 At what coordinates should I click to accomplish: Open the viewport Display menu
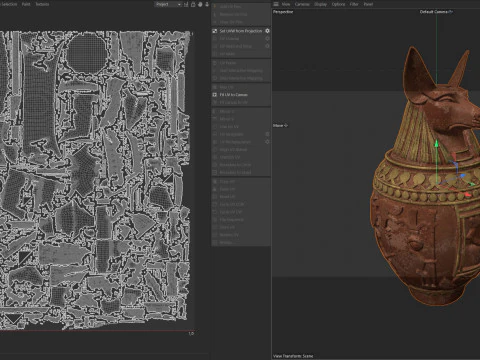coord(321,4)
